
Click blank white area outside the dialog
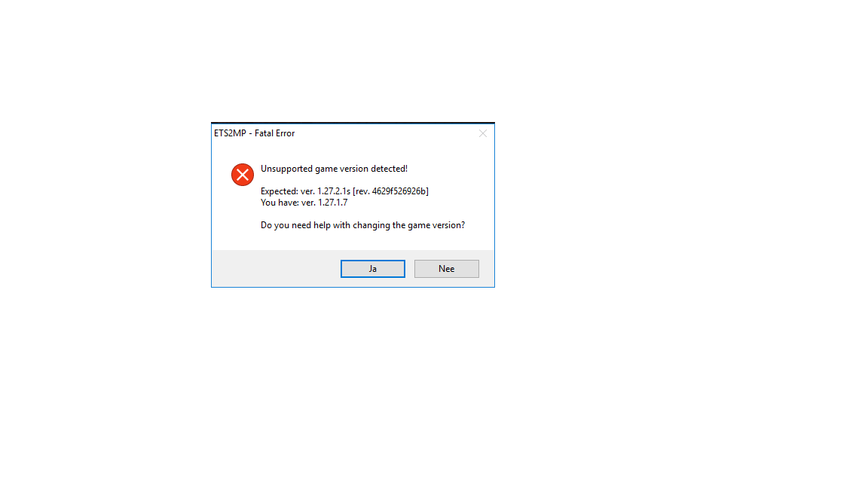coord(665,360)
